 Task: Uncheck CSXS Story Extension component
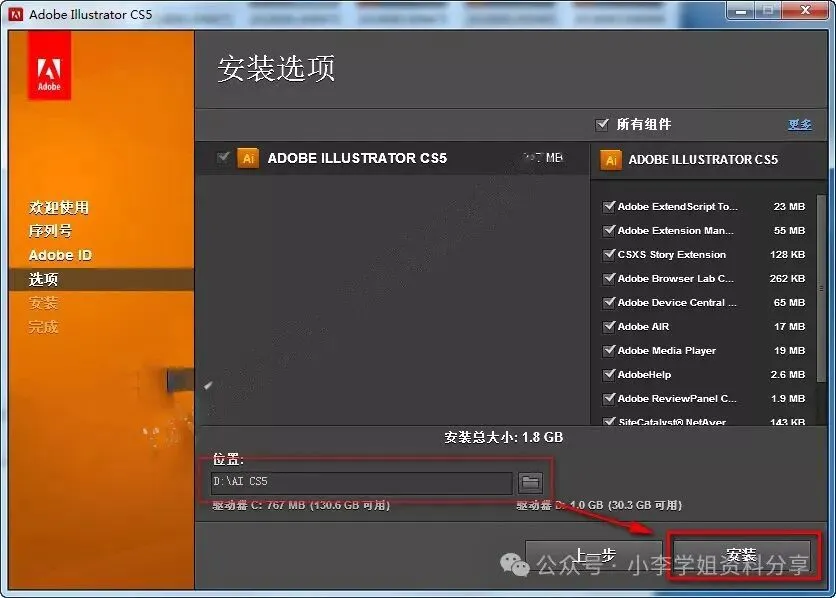click(608, 254)
